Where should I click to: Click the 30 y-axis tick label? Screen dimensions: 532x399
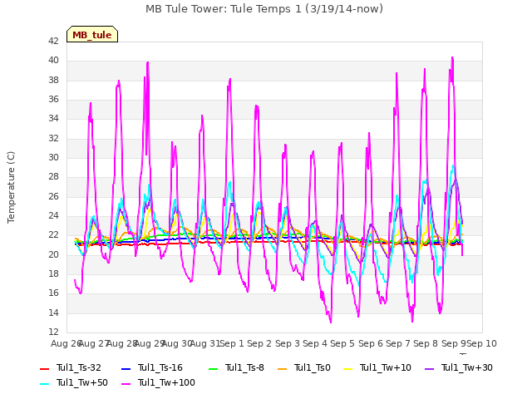pyautogui.click(x=53, y=157)
